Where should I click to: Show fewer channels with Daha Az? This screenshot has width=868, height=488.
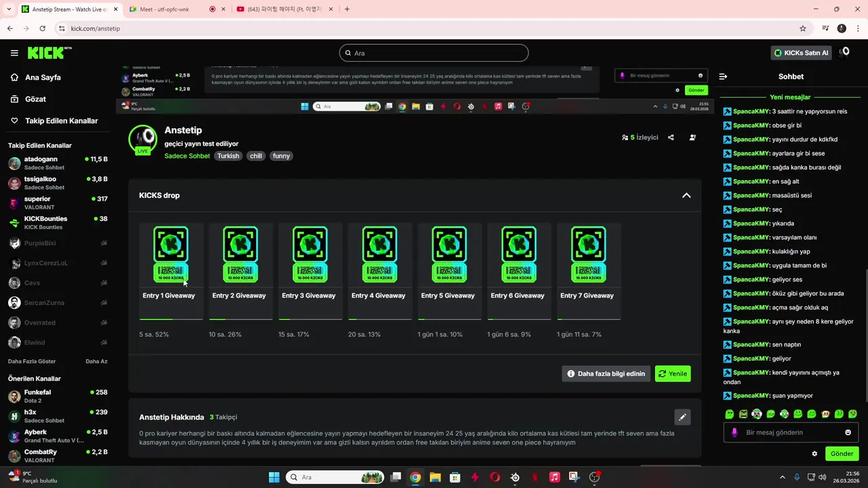(96, 361)
